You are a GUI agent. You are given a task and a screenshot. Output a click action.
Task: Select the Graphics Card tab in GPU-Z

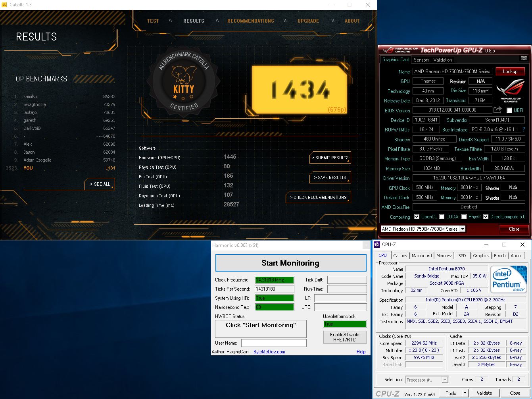pyautogui.click(x=396, y=60)
